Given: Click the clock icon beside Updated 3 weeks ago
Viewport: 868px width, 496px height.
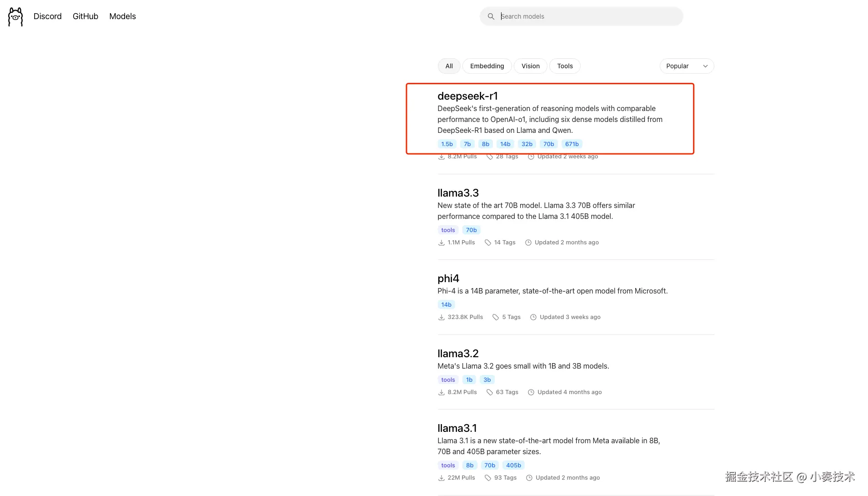Looking at the screenshot, I should tap(533, 318).
